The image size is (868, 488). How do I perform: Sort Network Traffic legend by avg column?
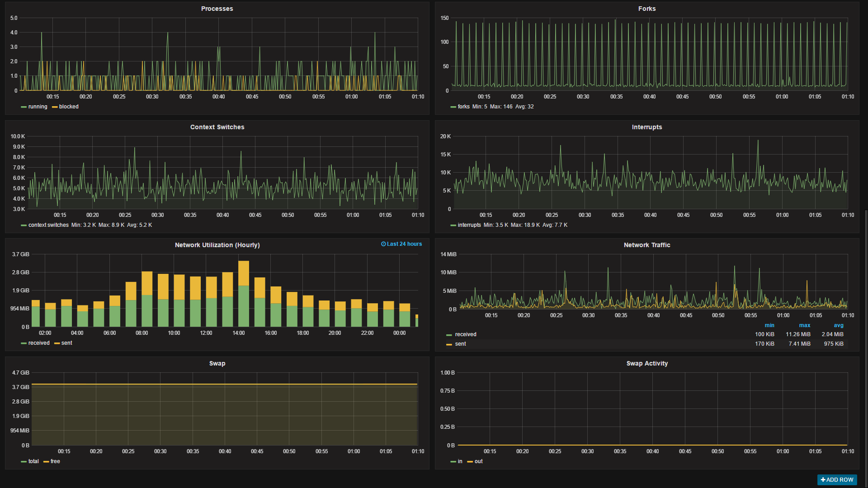coord(838,325)
